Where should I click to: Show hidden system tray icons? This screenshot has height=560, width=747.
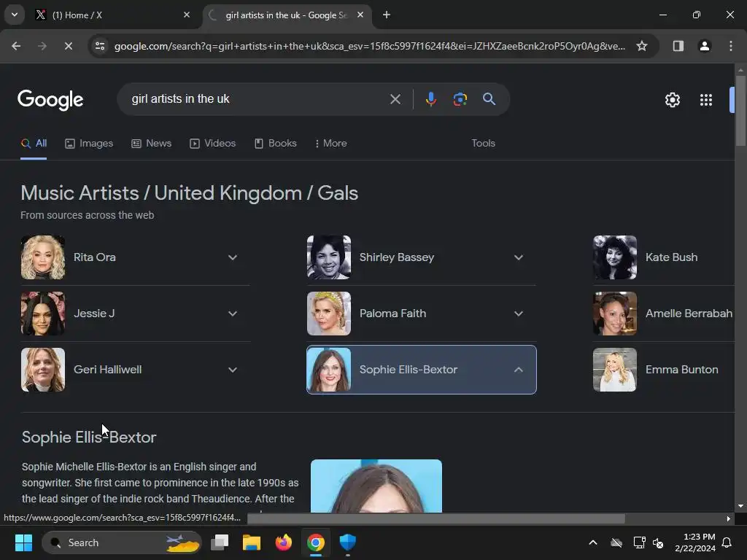(593, 542)
